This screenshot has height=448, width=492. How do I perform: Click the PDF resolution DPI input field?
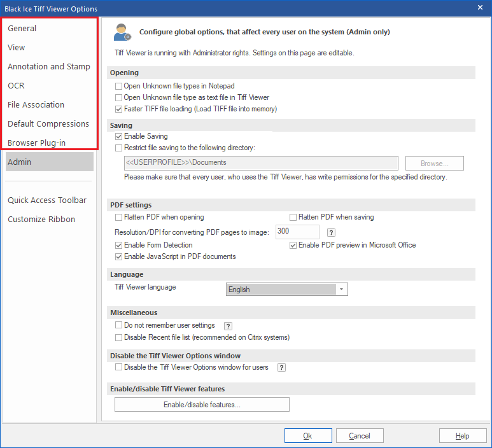coord(297,232)
